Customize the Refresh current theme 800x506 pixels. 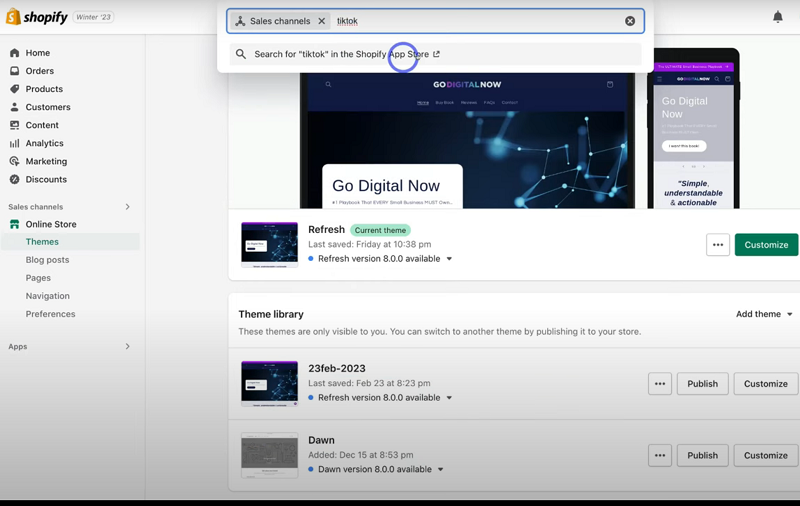(x=766, y=245)
